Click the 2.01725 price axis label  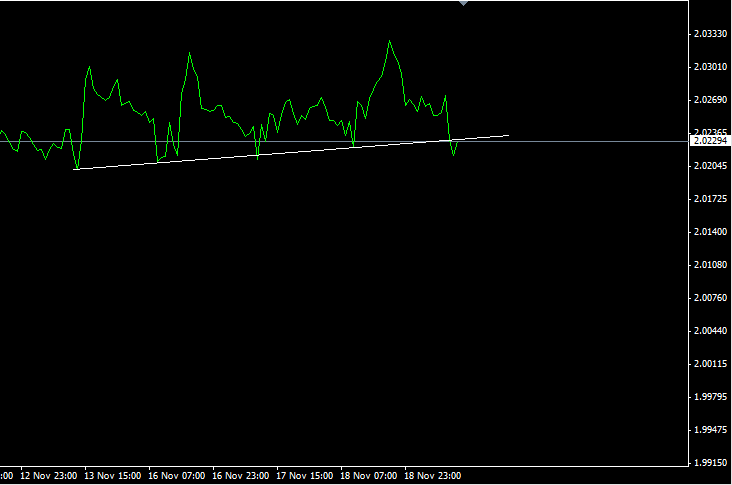711,199
